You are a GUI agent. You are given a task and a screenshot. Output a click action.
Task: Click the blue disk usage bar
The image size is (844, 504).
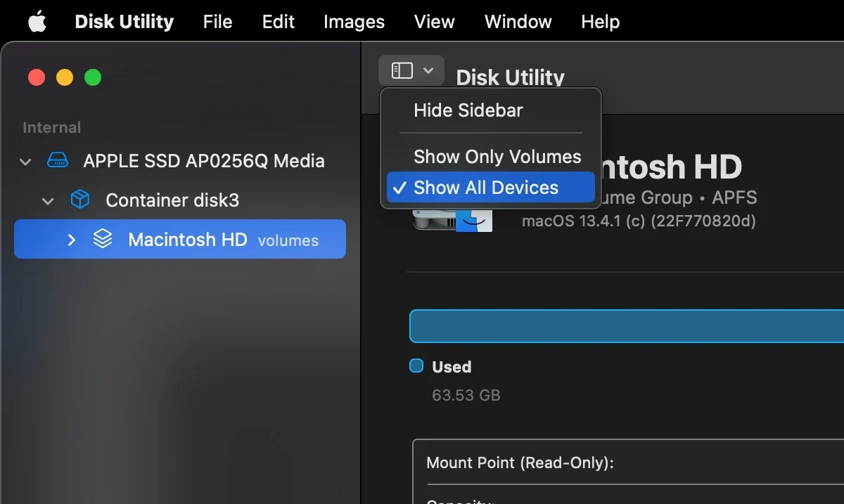[626, 326]
